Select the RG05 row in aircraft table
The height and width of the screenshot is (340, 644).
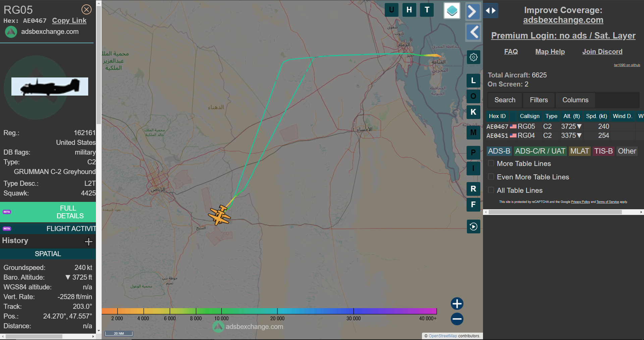(x=565, y=126)
